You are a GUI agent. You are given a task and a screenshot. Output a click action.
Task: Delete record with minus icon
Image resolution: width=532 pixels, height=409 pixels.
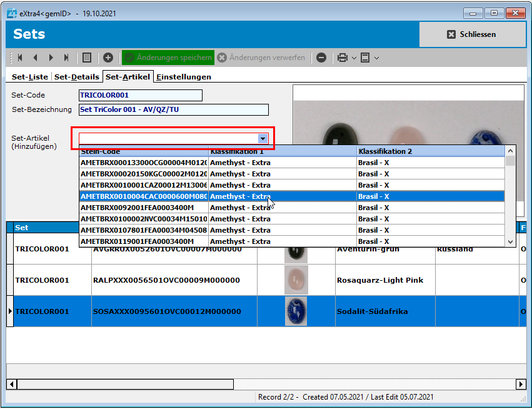(x=321, y=58)
